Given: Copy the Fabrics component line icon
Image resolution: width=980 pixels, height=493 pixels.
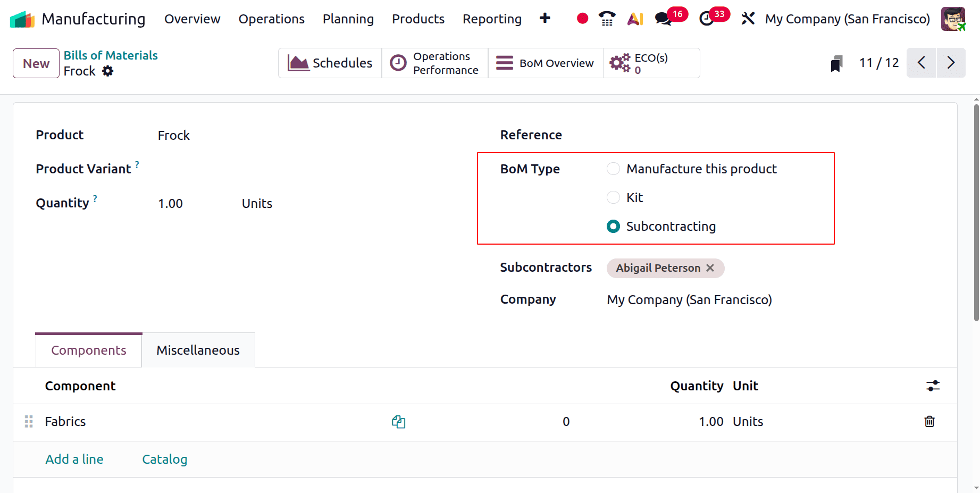Looking at the screenshot, I should tap(399, 422).
